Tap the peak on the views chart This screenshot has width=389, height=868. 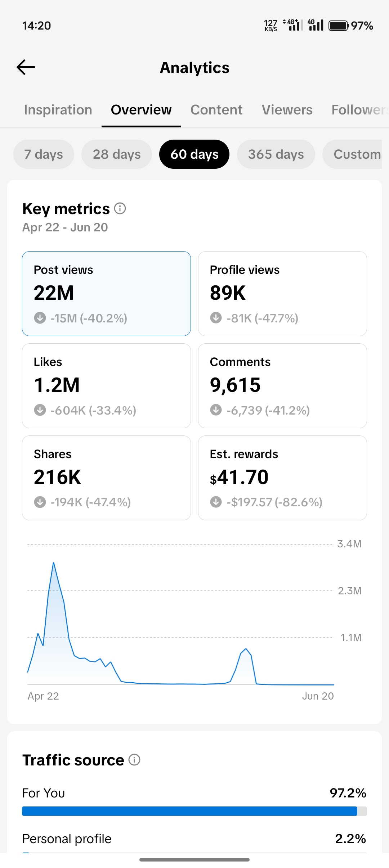(53, 562)
